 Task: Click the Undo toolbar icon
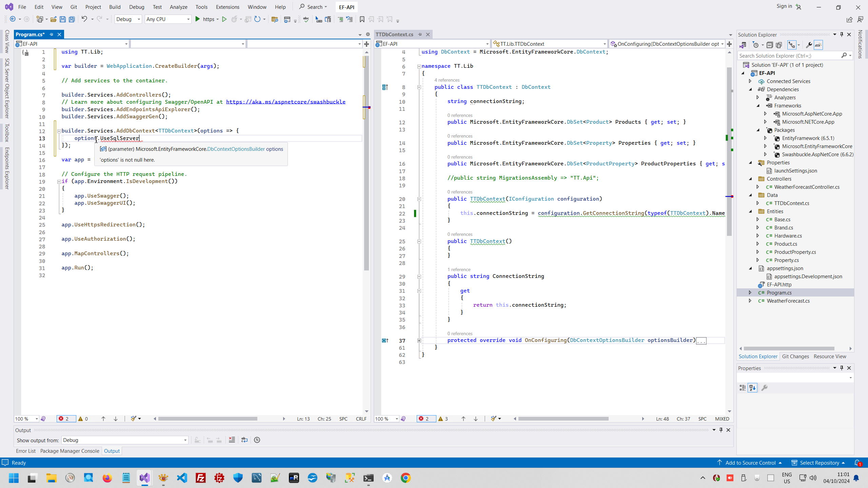pos(84,19)
